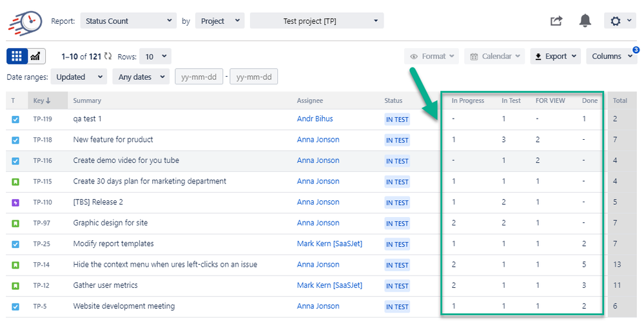Open Anna Jonson link for TP-5
Viewport: 644px width, 333px height.
pos(318,306)
